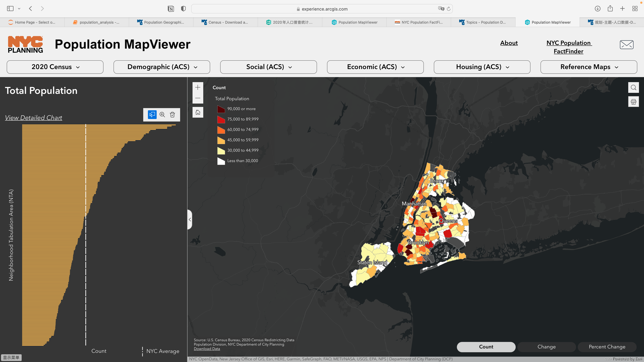Click the email envelope icon
The width and height of the screenshot is (644, 362).
(627, 45)
